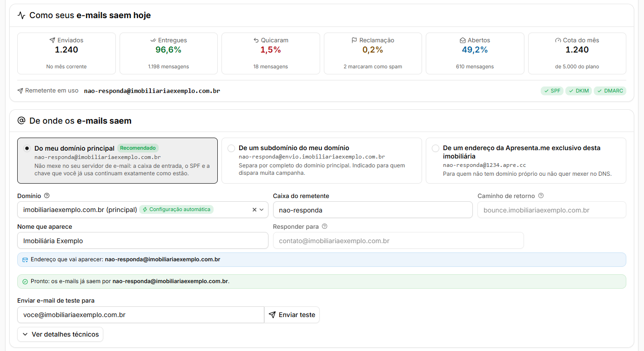Click the check-circle icon in the 'Pronto' banner
The height and width of the screenshot is (351, 644).
point(25,282)
